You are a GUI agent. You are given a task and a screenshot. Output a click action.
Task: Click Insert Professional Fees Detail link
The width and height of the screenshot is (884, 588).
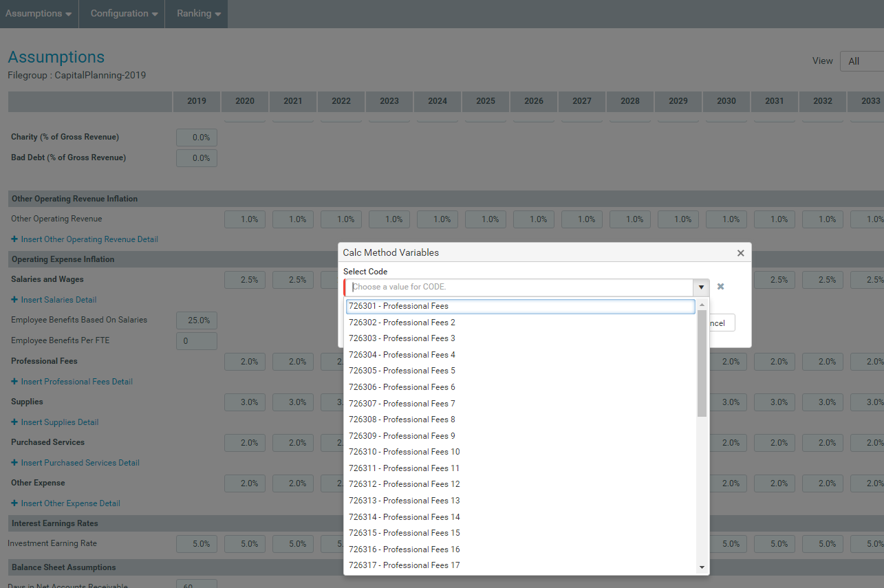tap(76, 382)
